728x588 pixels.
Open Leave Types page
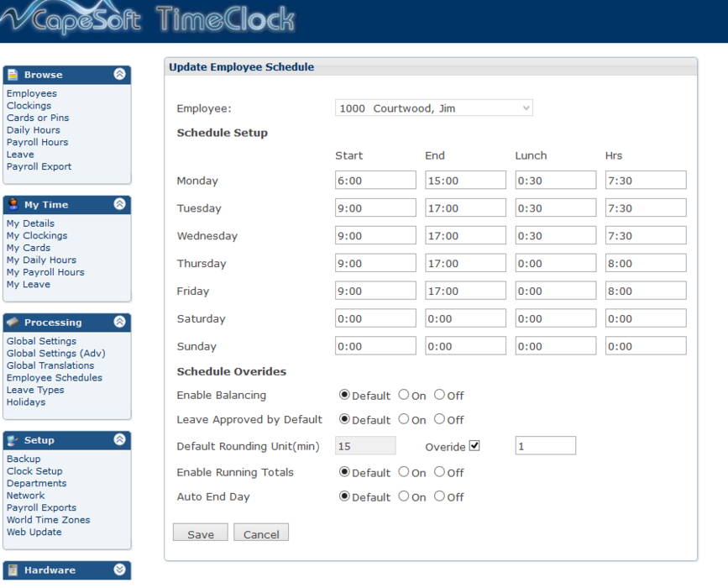coord(35,390)
